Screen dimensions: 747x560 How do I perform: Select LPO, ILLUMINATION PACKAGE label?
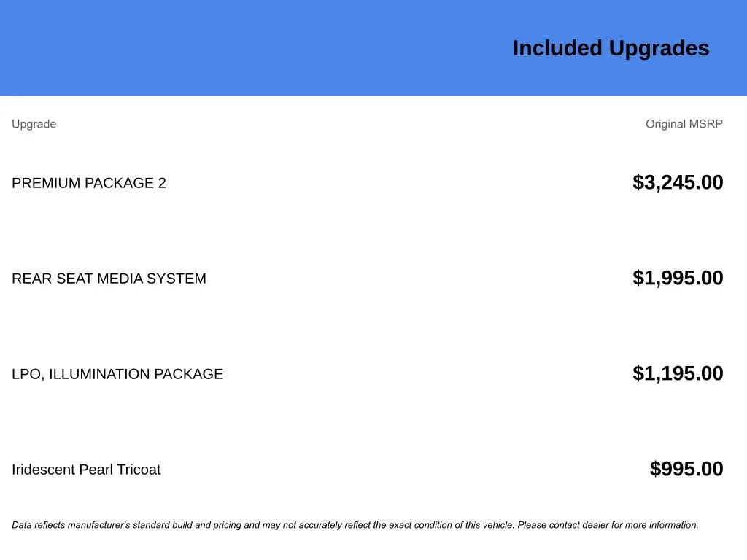tap(117, 374)
